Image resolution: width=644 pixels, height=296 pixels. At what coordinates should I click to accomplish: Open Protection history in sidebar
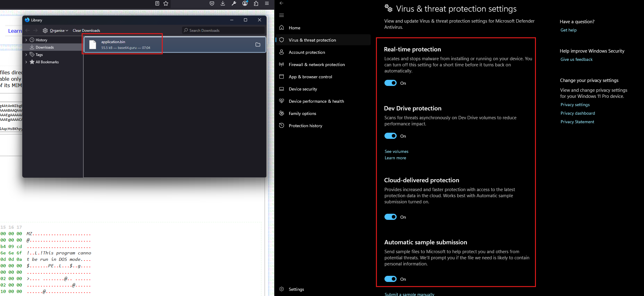[323, 126]
